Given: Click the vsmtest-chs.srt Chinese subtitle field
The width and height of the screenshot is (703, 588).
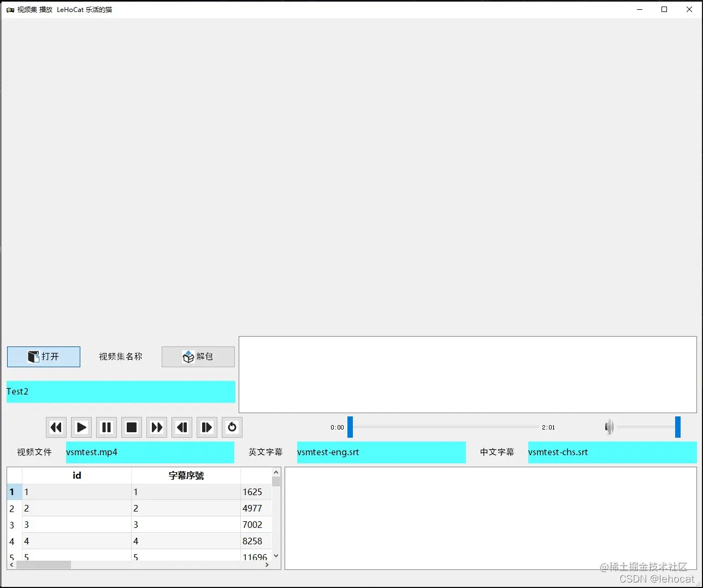Looking at the screenshot, I should pyautogui.click(x=612, y=452).
